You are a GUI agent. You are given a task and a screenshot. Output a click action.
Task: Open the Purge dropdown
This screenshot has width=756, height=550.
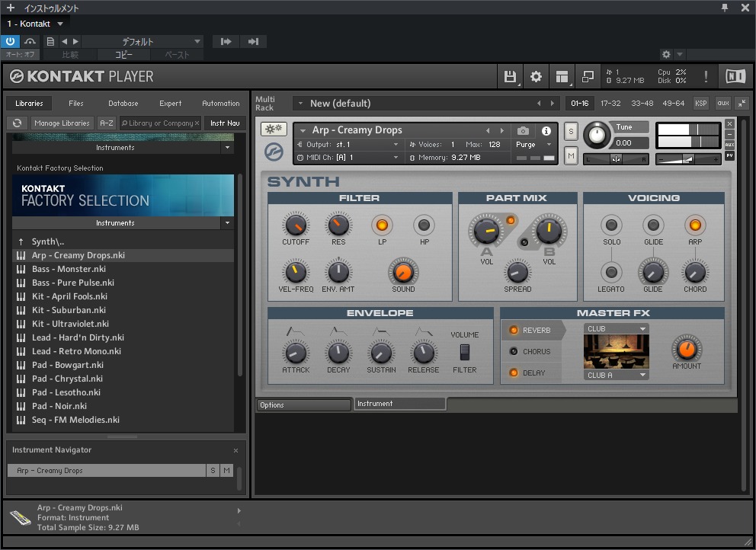tap(533, 145)
